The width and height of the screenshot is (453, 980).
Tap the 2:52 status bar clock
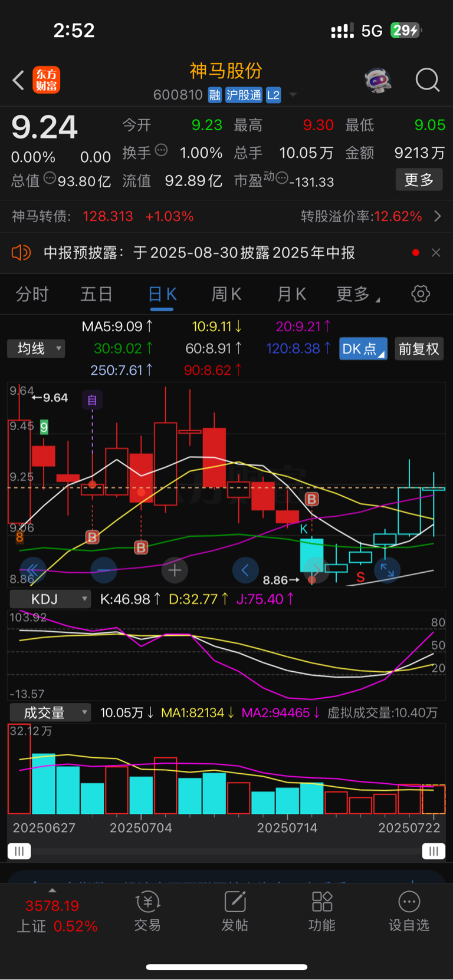click(x=74, y=30)
